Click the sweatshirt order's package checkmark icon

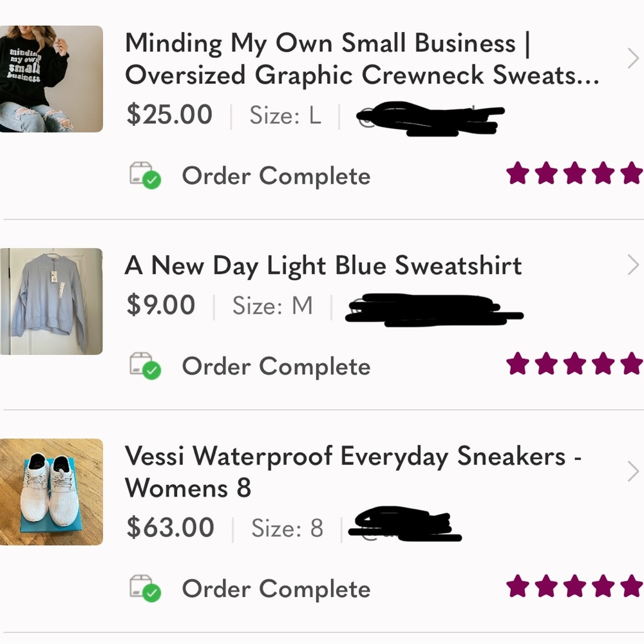coord(145,175)
